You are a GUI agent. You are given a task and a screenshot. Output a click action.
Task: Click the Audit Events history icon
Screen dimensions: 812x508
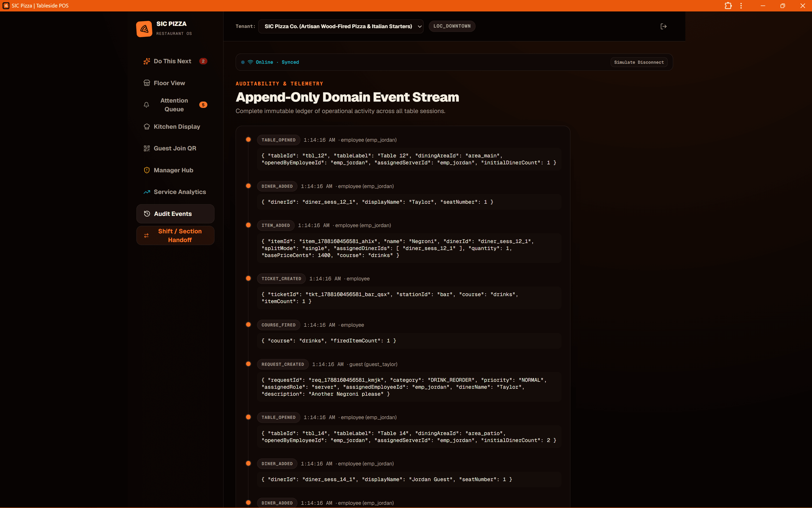[x=147, y=214]
